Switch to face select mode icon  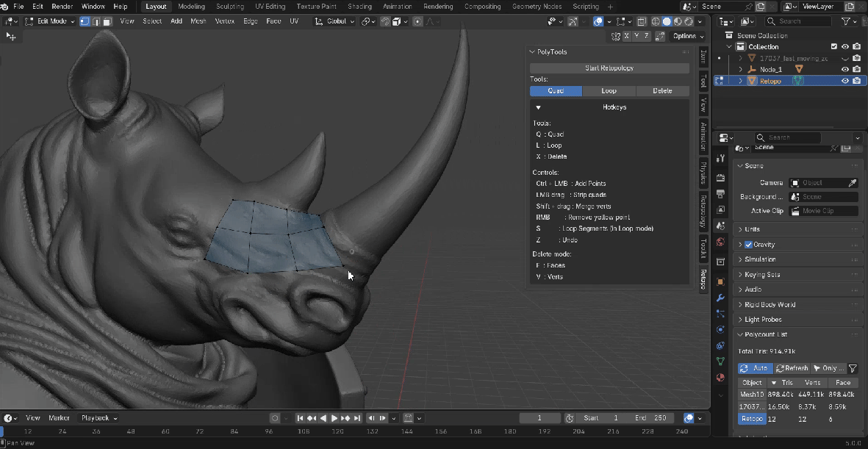tap(107, 21)
